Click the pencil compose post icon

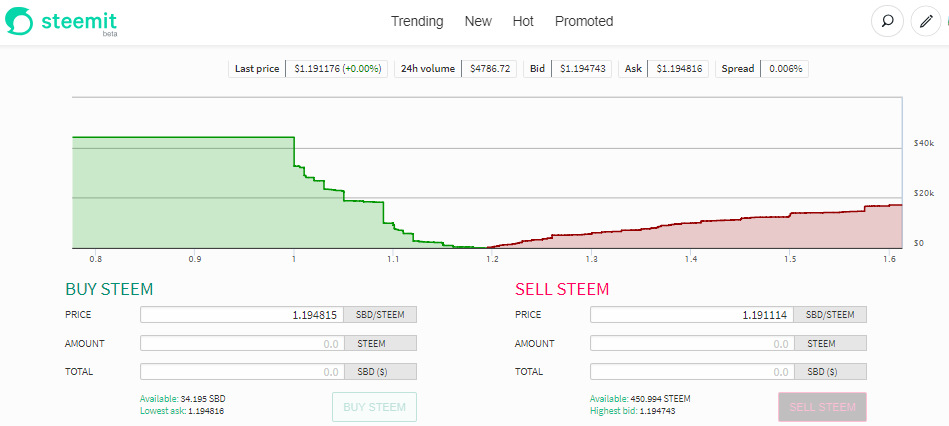(926, 22)
